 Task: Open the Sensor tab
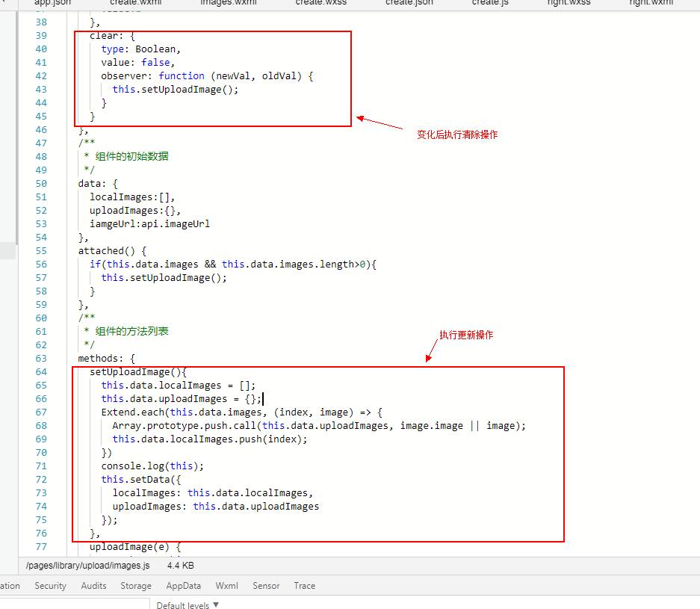[x=266, y=586]
